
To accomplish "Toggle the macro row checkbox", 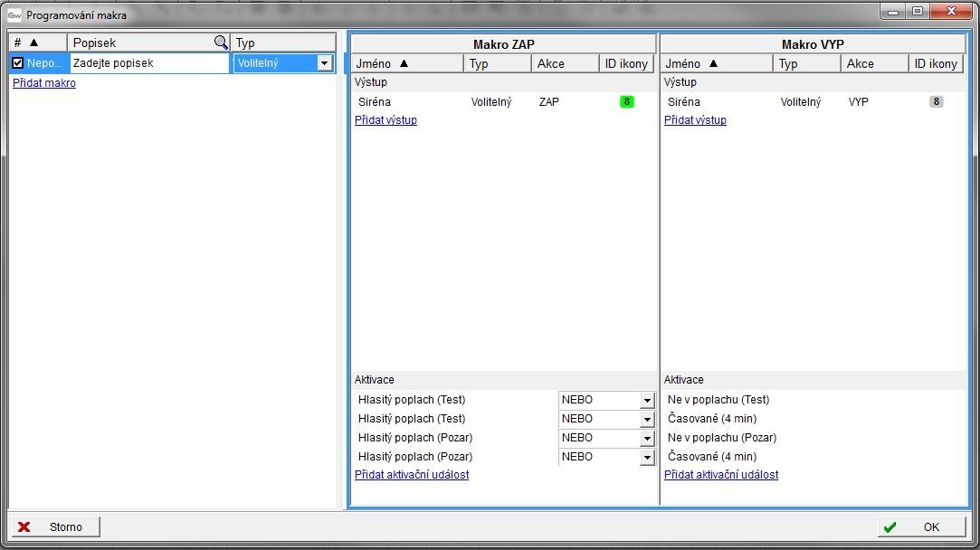I will [17, 63].
